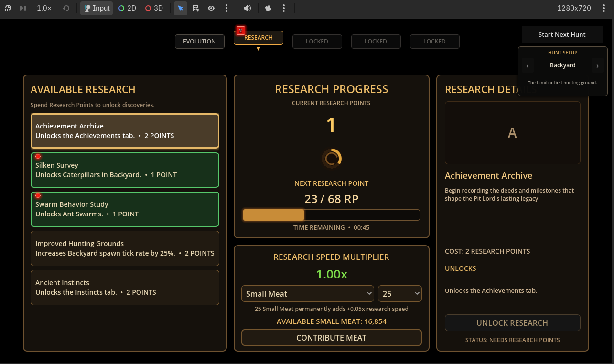Click "COST: 2 RESEARCH POINTS" text
This screenshot has width=614, height=364.
coord(487,251)
